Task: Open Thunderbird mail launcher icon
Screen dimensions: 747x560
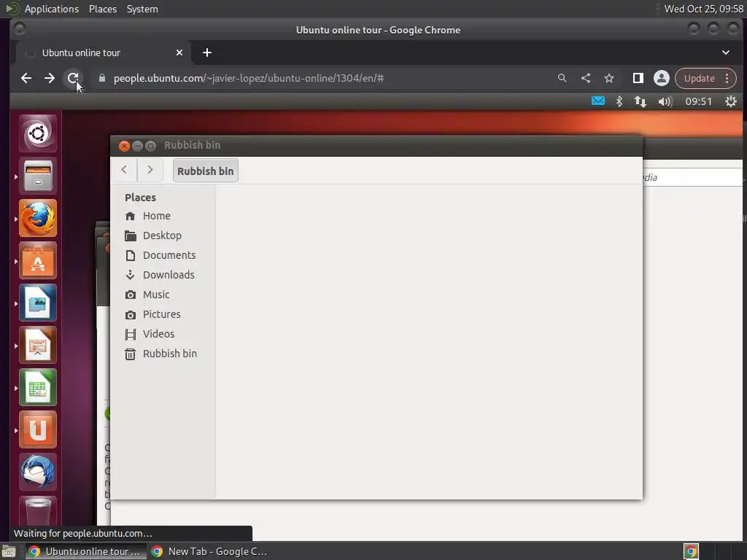Action: coord(38,472)
